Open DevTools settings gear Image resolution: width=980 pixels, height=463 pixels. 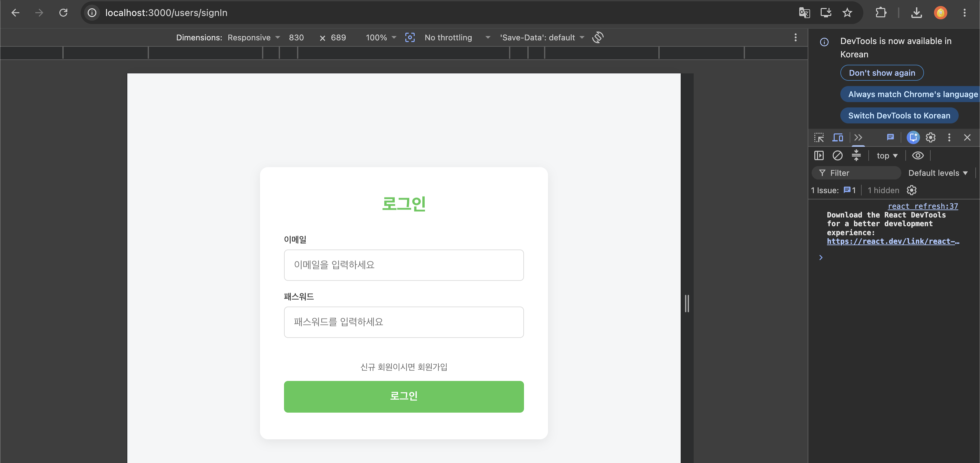pos(931,137)
